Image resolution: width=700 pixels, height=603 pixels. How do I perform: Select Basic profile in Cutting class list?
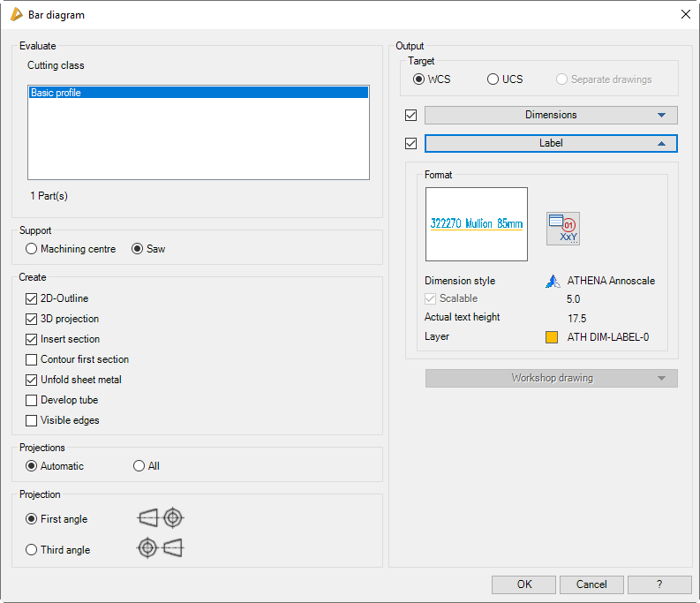(198, 93)
